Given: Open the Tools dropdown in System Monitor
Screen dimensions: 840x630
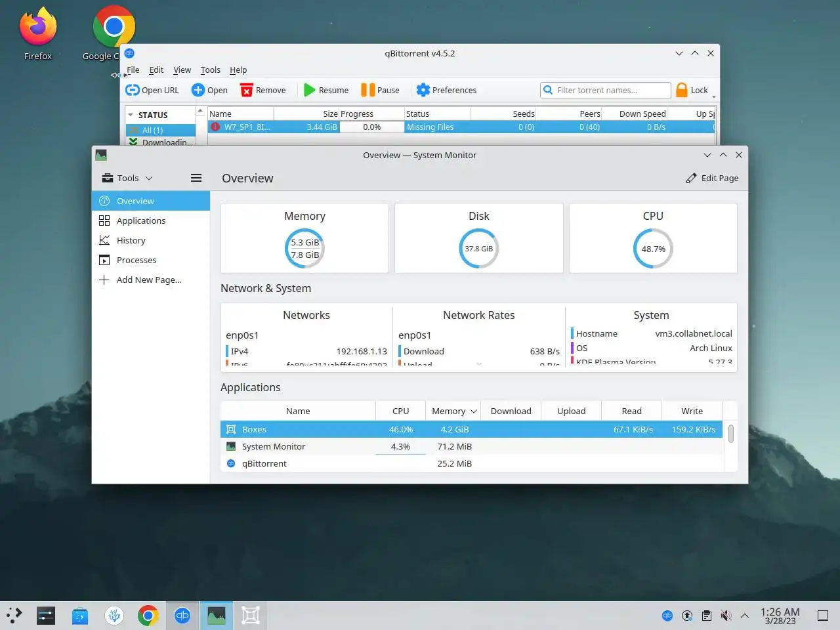Looking at the screenshot, I should point(128,178).
